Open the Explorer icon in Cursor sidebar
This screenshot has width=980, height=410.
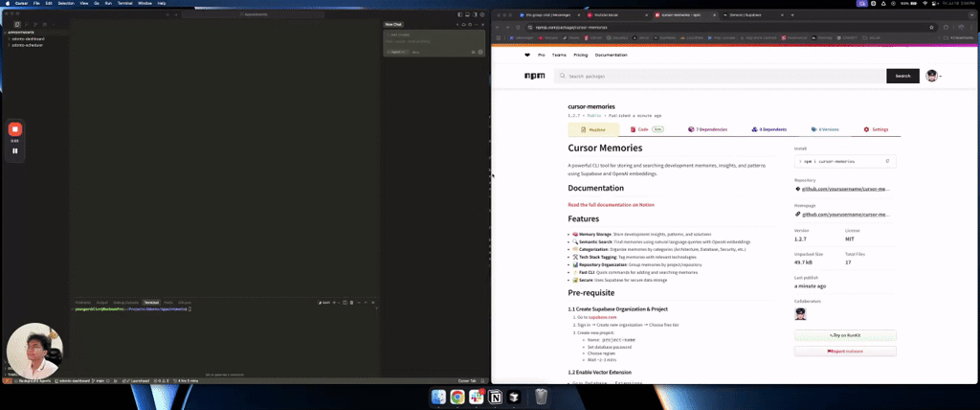click(x=17, y=24)
